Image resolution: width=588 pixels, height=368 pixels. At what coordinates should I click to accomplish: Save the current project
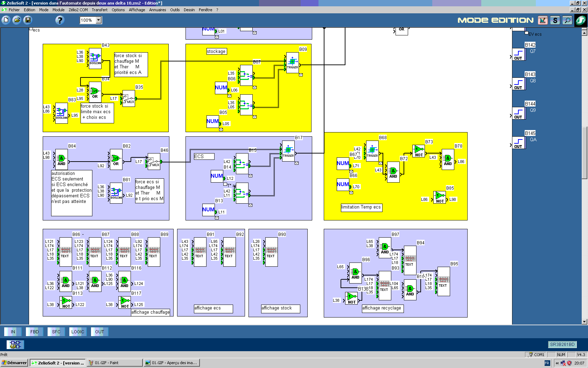[x=28, y=20]
